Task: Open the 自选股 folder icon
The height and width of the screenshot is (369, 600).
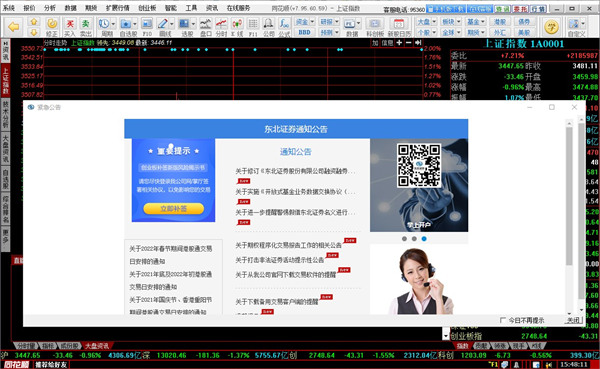Action: [126, 24]
